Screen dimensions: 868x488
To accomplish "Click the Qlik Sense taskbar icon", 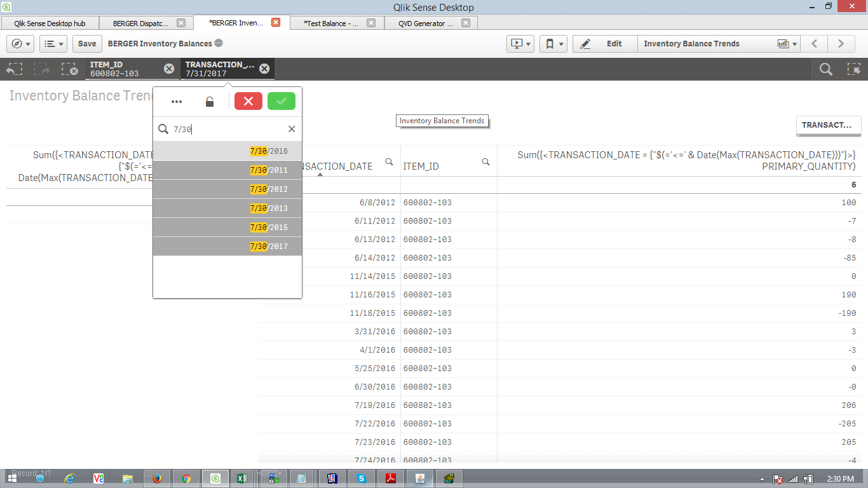I will 215,478.
